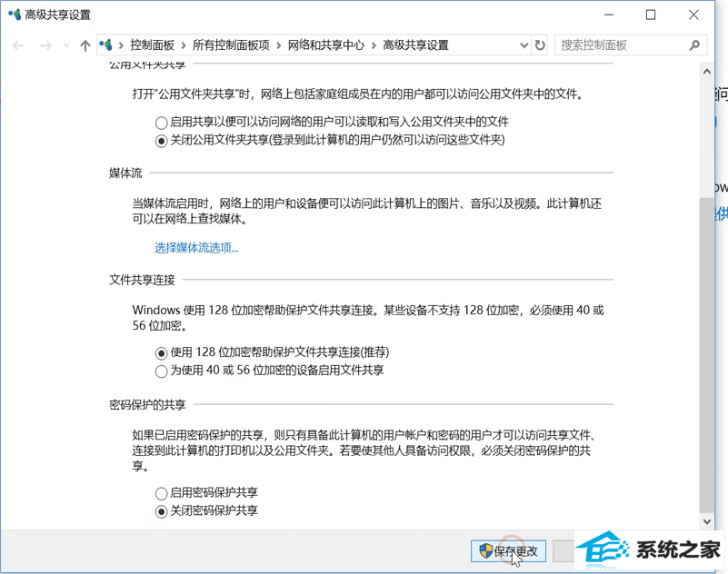This screenshot has width=728, height=574.
Task: Minimize the 高级共享设置 window
Action: point(609,15)
